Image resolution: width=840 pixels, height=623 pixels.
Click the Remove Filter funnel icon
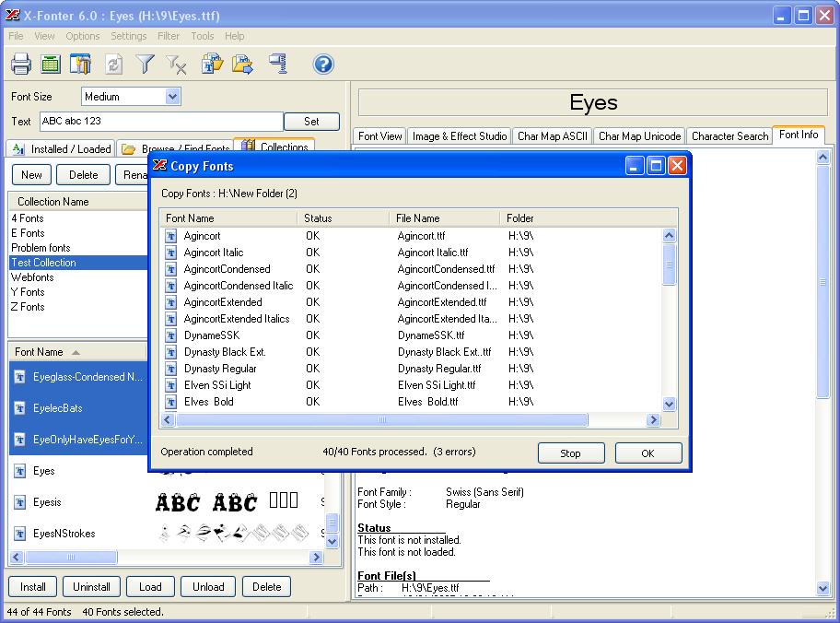[176, 65]
